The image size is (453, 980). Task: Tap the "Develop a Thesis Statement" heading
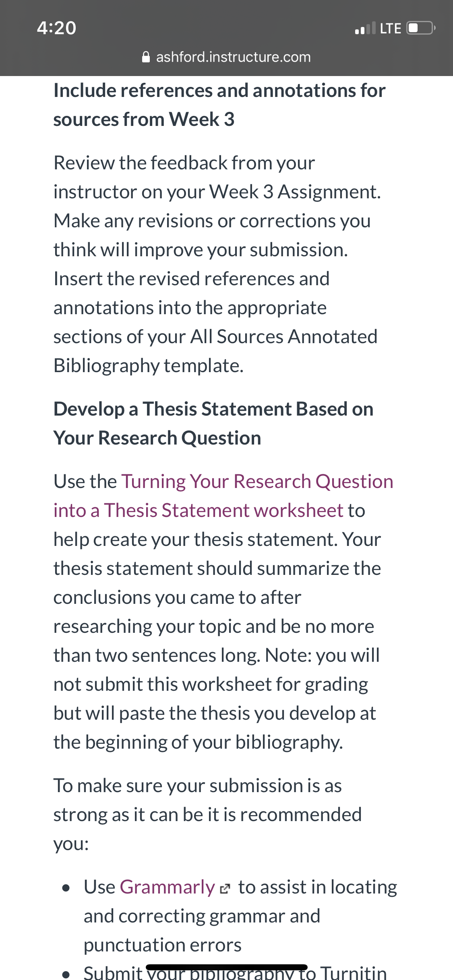pyautogui.click(x=213, y=424)
